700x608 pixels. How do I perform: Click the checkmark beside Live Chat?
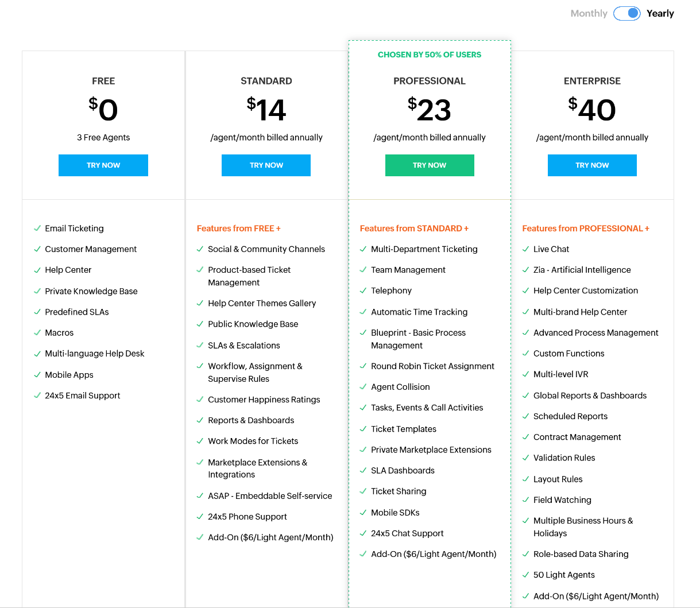[525, 249]
